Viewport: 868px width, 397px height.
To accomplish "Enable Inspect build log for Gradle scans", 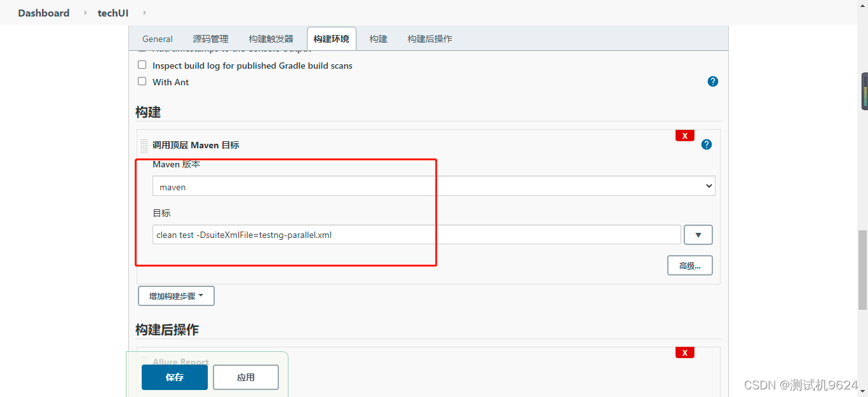I will (142, 65).
